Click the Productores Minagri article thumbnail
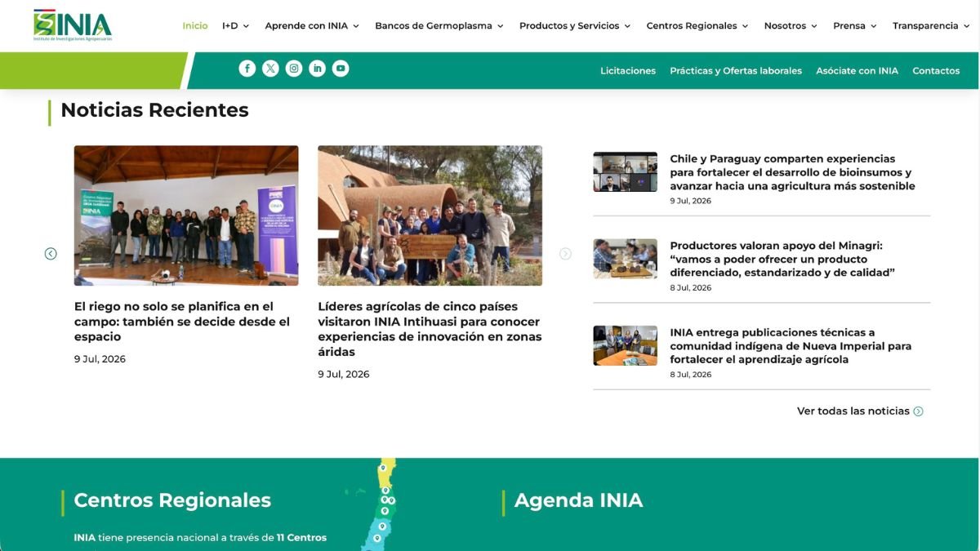The height and width of the screenshot is (551, 980). tap(625, 259)
